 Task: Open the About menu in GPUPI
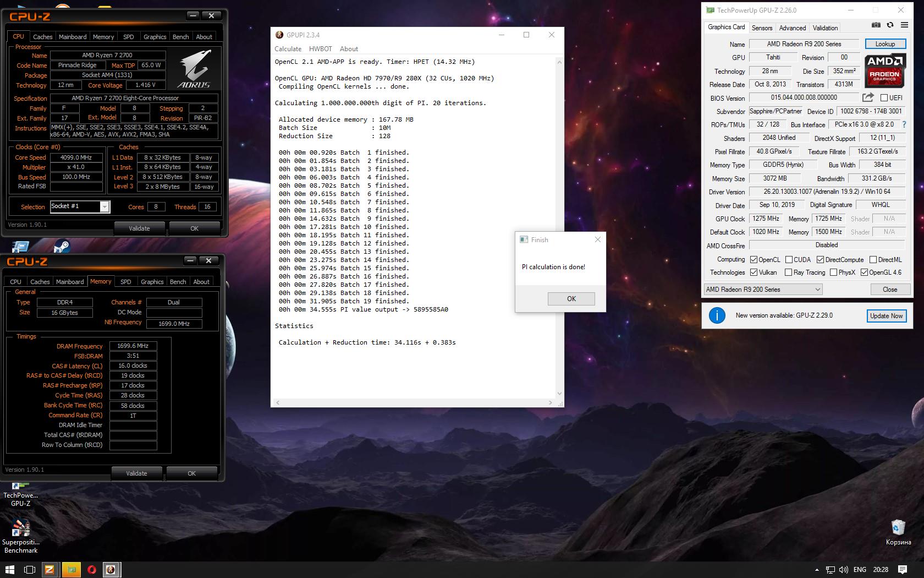(x=349, y=49)
